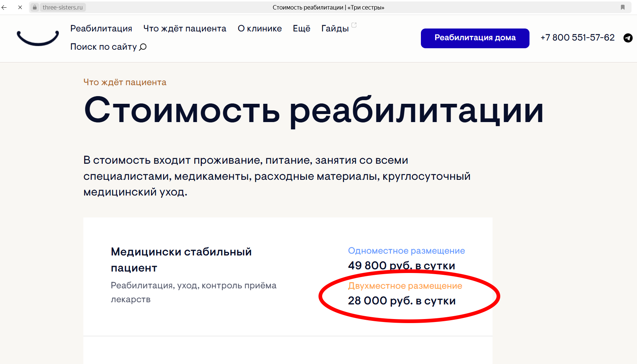Stop page loading with the X icon
Image resolution: width=637 pixels, height=364 pixels.
point(20,7)
